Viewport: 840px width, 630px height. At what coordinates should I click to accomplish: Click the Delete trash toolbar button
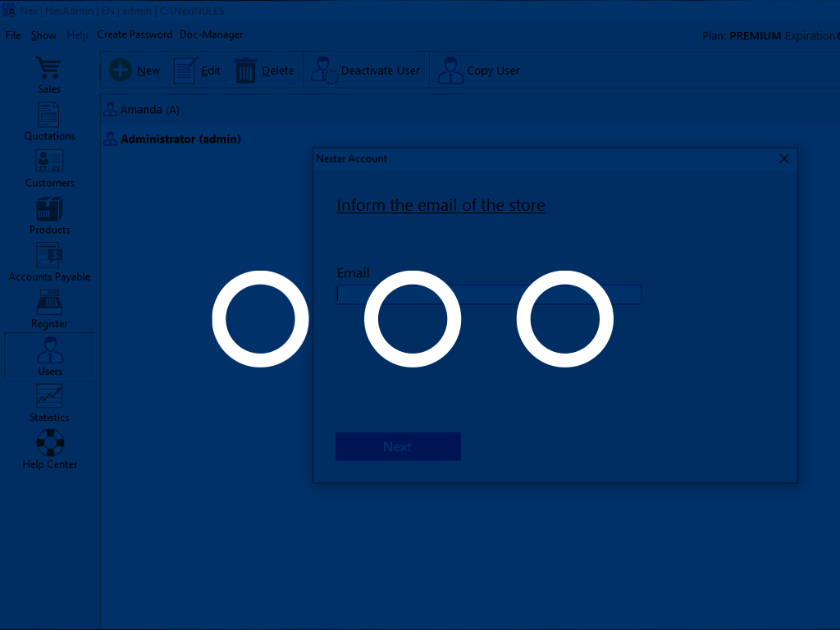click(264, 71)
